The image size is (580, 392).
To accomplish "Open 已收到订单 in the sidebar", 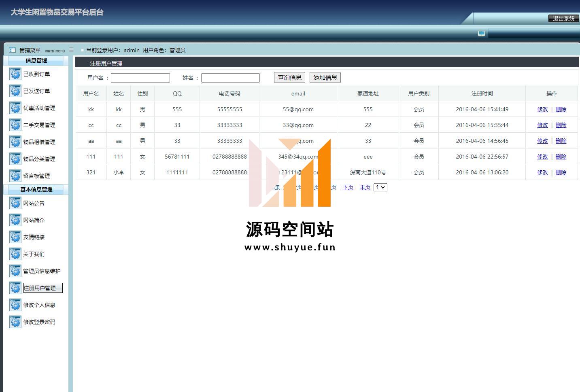I will click(x=36, y=74).
